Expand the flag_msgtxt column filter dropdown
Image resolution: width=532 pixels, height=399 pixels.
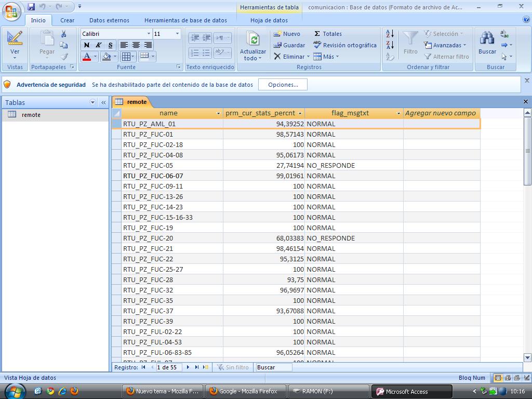tap(398, 113)
